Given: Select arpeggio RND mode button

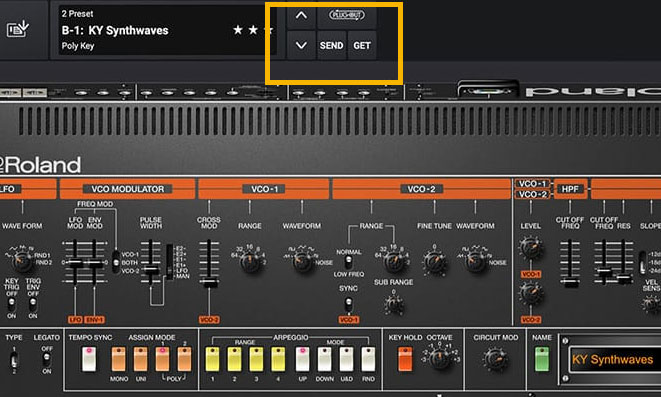Looking at the screenshot, I should click(368, 359).
